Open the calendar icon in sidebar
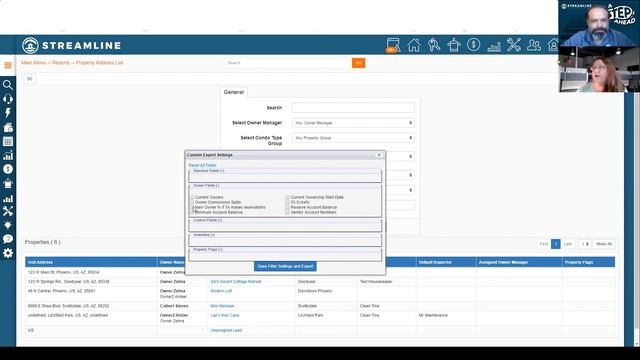This screenshot has height=360, width=640. tap(8, 141)
